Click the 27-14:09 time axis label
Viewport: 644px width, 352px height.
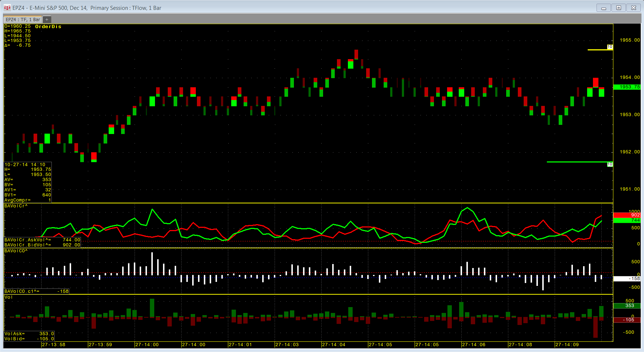[x=567, y=345]
